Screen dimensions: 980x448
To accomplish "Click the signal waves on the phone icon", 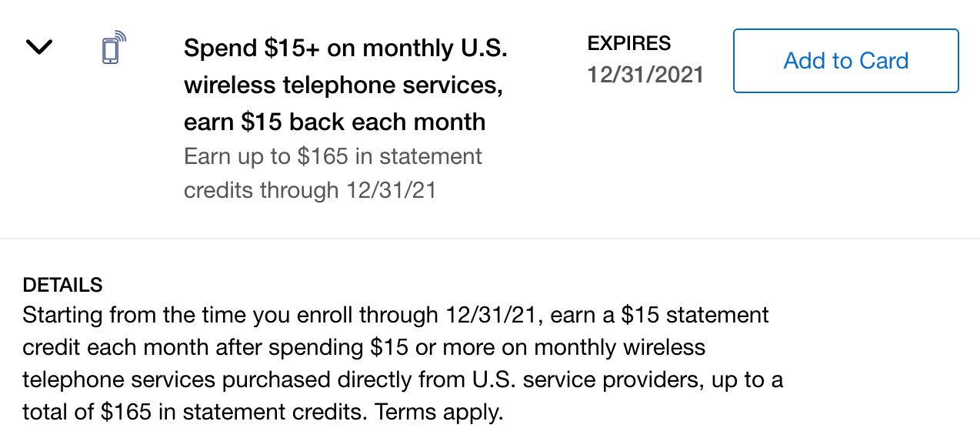I will (x=120, y=38).
